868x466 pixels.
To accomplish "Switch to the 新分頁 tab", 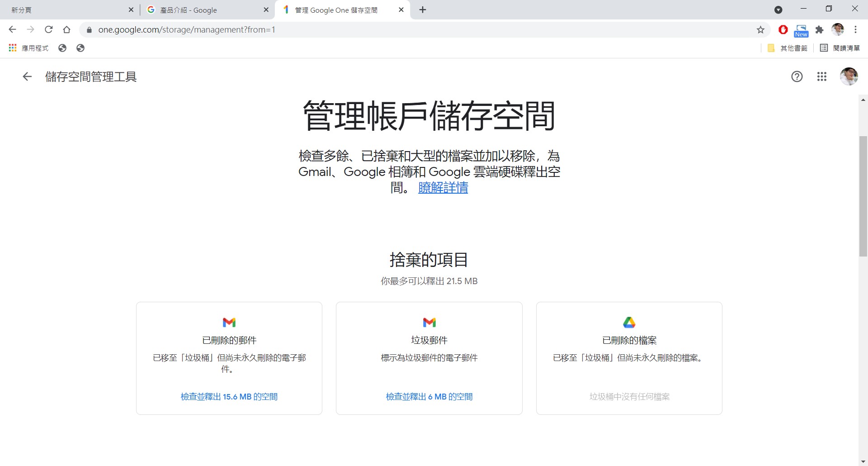I will (68, 10).
